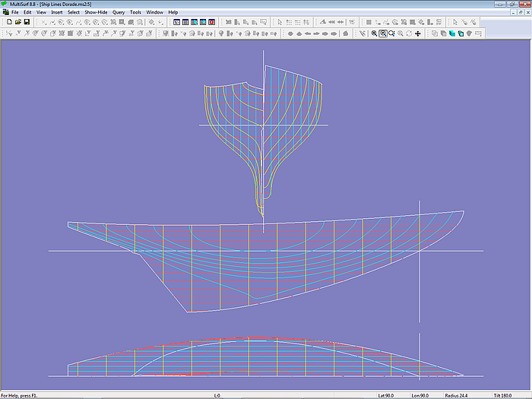Screen dimensions: 532x399
Task: Select the Pan tool four-way arrow icon
Action: [x=418, y=33]
